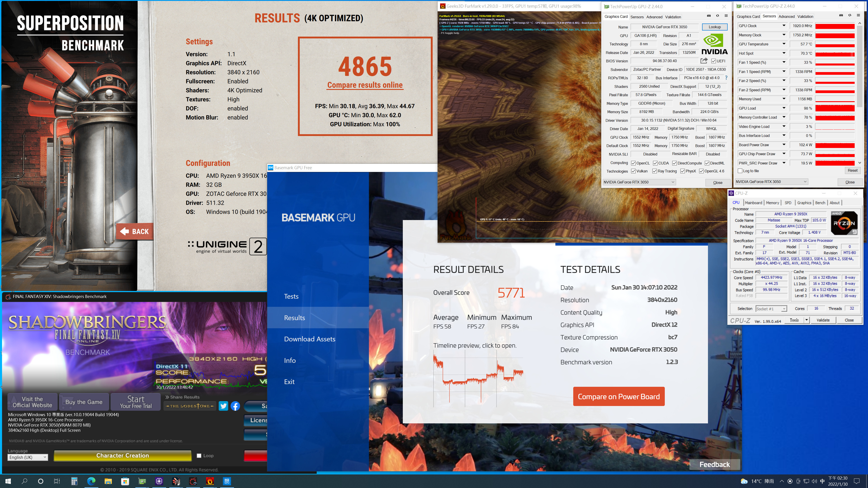
Task: Open the CPU-Z Tools dropdown arrow
Action: [x=807, y=320]
